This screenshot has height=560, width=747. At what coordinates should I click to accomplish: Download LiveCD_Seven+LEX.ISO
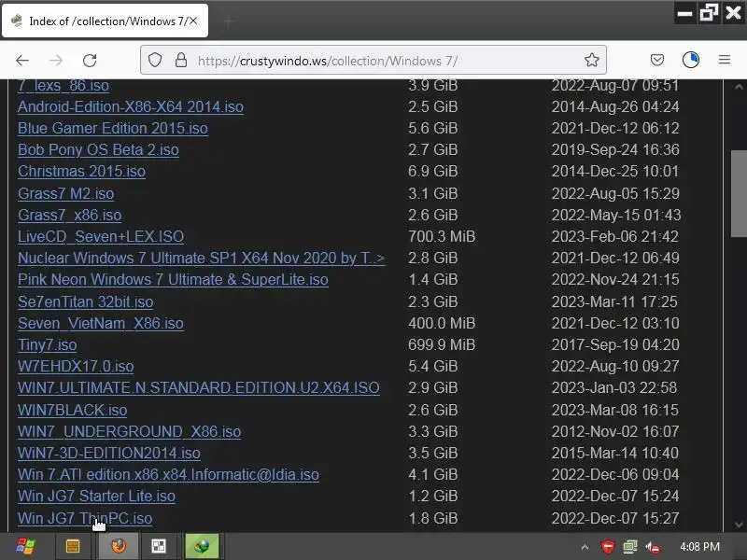click(x=101, y=236)
